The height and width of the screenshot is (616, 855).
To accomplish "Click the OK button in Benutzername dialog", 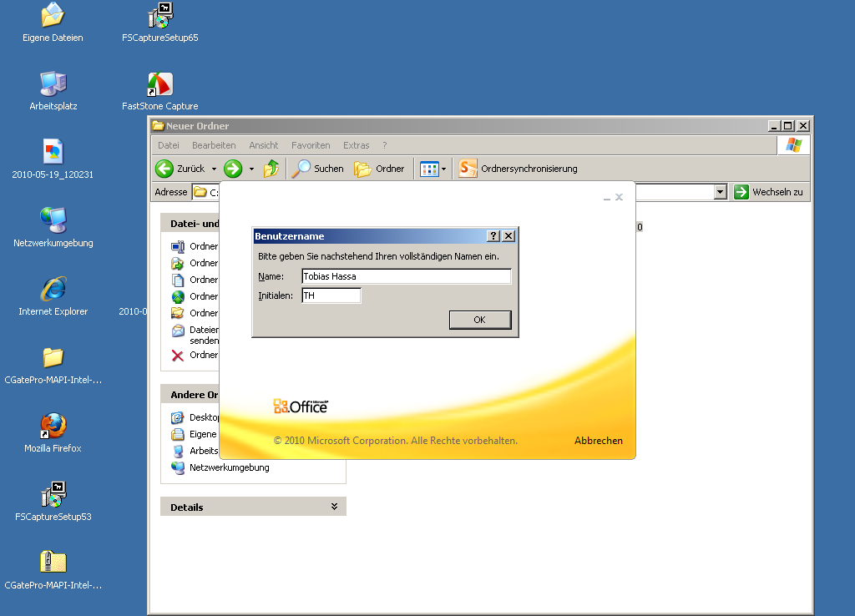I will coord(479,320).
